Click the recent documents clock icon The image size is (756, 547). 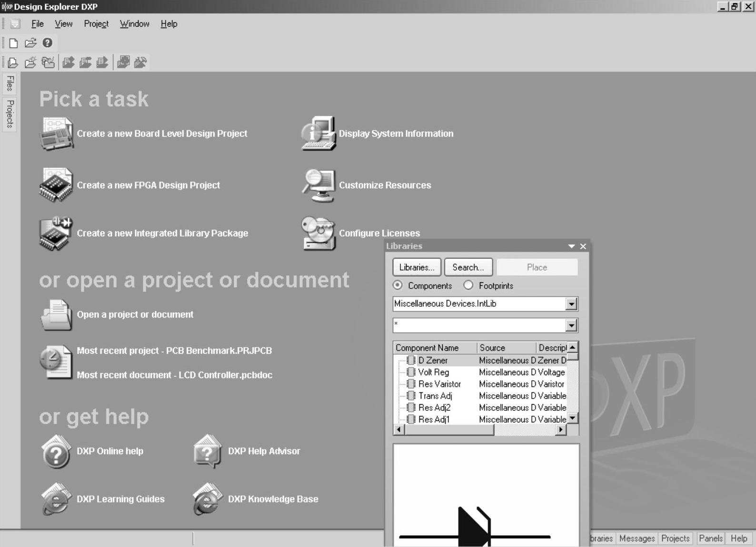[56, 362]
